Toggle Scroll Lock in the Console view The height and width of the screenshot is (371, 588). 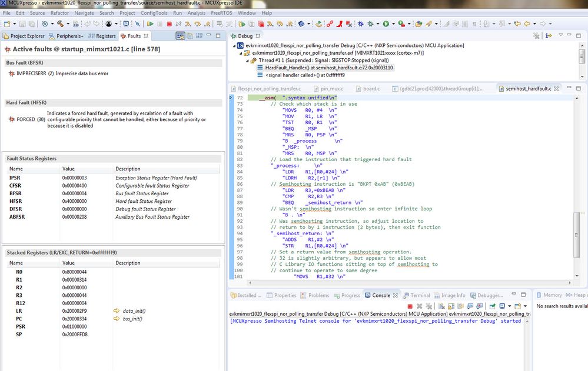coord(451,306)
